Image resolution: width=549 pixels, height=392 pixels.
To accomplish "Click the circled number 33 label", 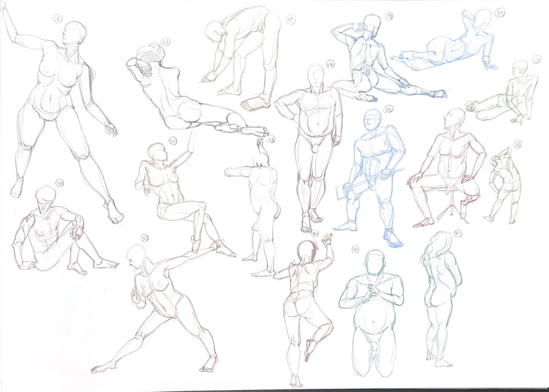I will [x=271, y=139].
